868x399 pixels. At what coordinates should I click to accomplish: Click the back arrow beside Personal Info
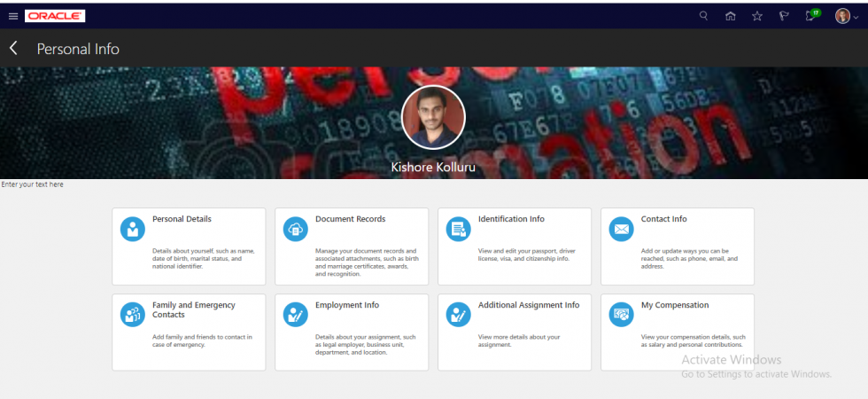(14, 48)
